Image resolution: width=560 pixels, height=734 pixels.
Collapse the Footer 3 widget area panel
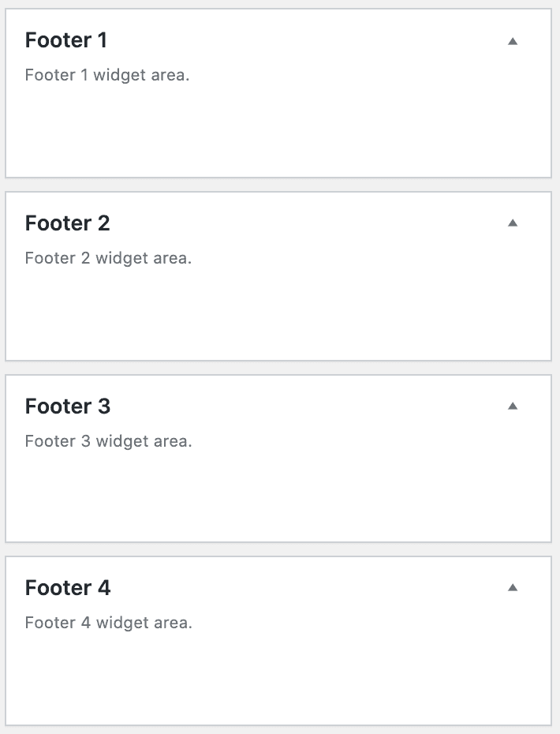tap(513, 406)
